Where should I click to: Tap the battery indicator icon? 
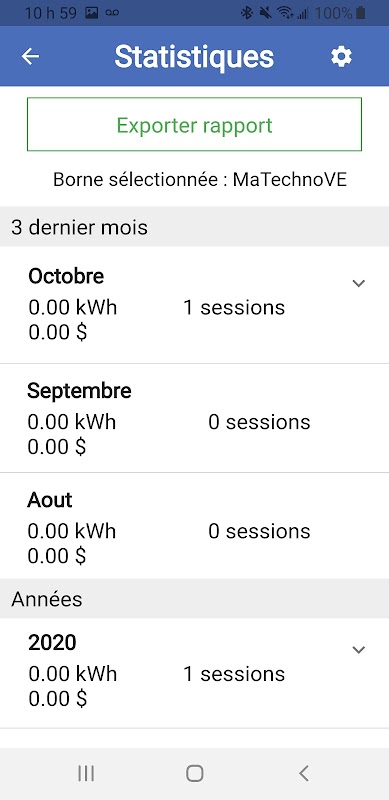point(361,13)
